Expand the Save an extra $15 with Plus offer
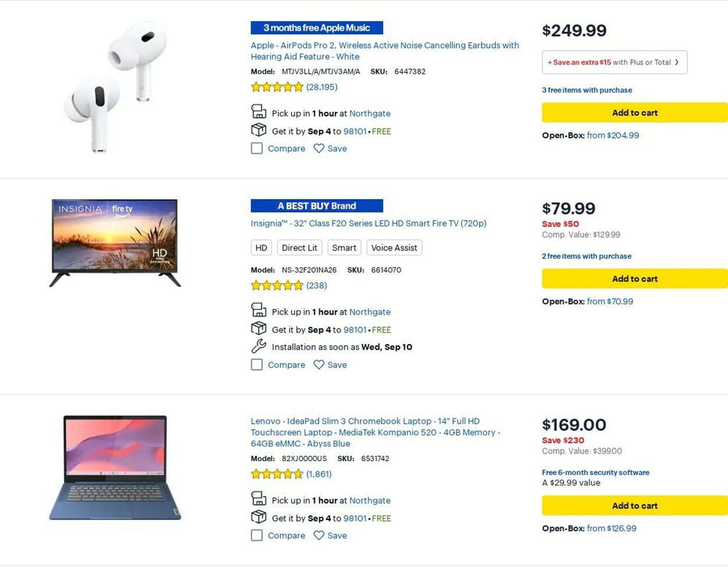 [x=614, y=62]
